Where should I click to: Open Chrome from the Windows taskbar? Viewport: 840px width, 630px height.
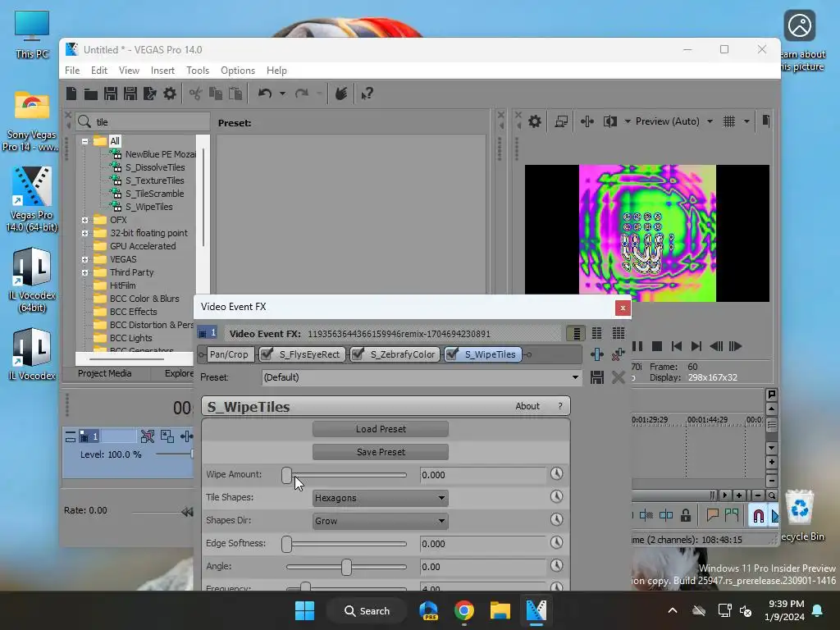[464, 610]
